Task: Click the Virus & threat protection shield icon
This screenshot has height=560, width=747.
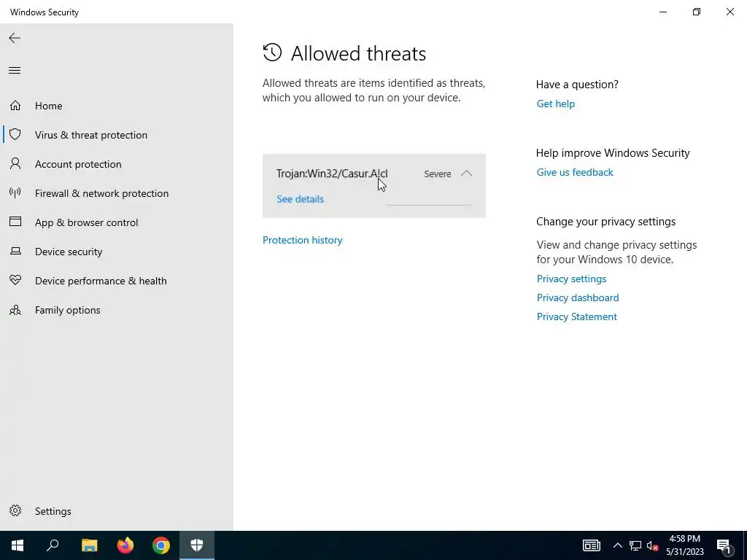Action: click(15, 134)
